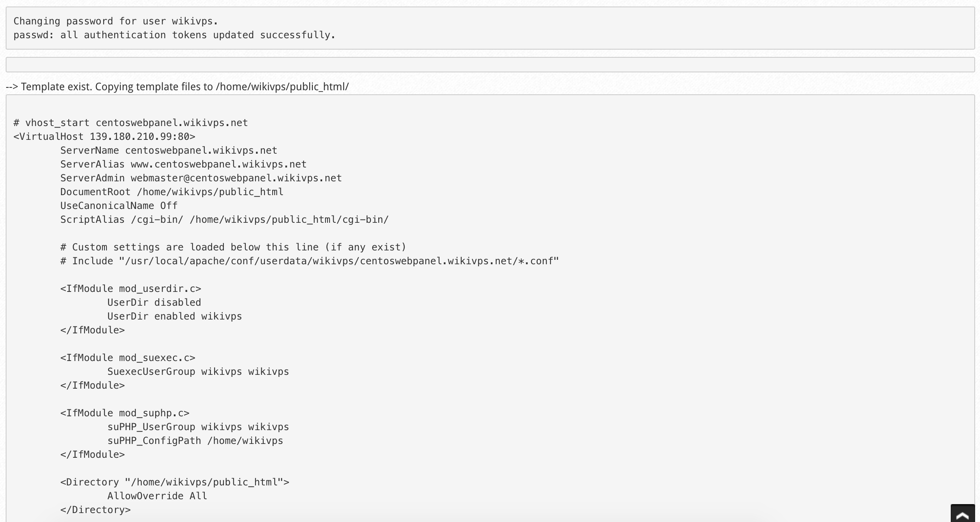980x522 pixels.
Task: Click the scroll-to-top arrow icon
Action: tap(963, 513)
